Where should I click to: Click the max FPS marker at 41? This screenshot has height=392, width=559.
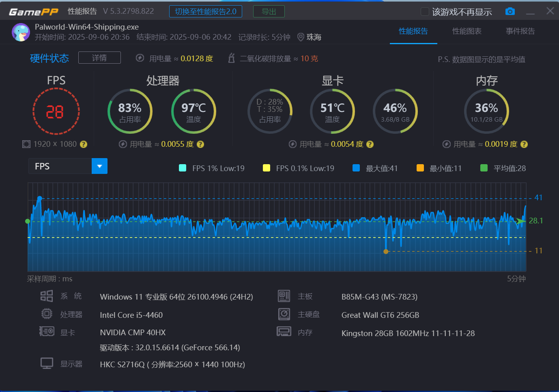coord(40,198)
